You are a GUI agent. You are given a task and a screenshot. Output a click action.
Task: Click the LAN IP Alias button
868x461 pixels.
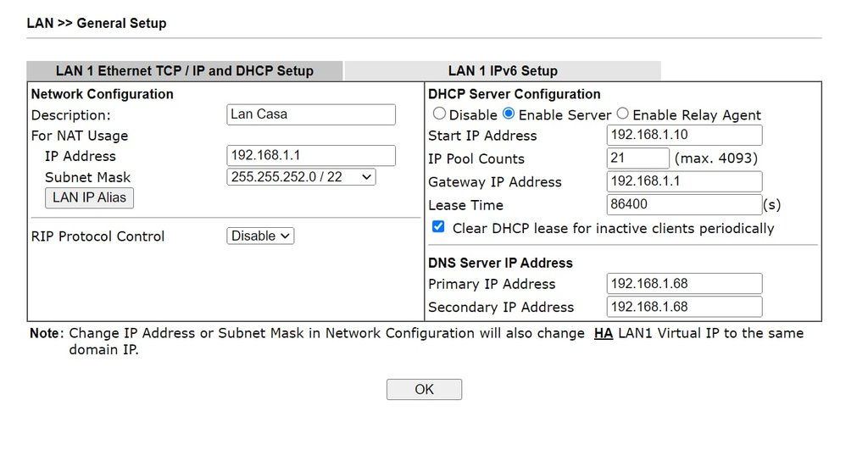(89, 197)
